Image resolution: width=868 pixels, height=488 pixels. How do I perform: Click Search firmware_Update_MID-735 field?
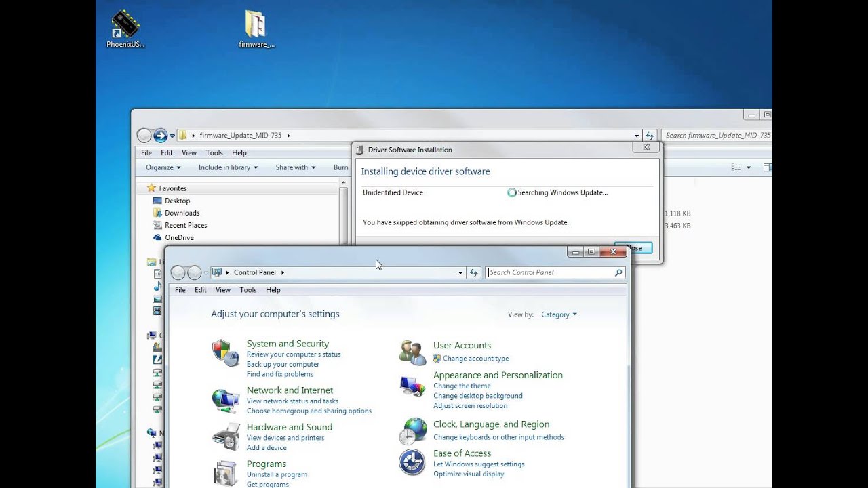click(717, 136)
